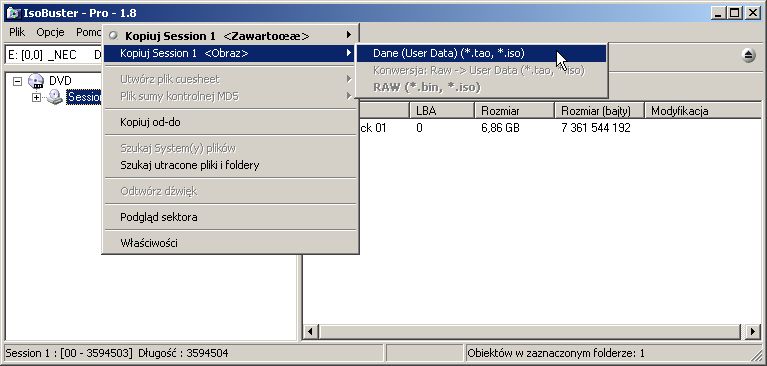Choose Kopiuj od-do
Screen dimensions: 767x366
click(230, 122)
